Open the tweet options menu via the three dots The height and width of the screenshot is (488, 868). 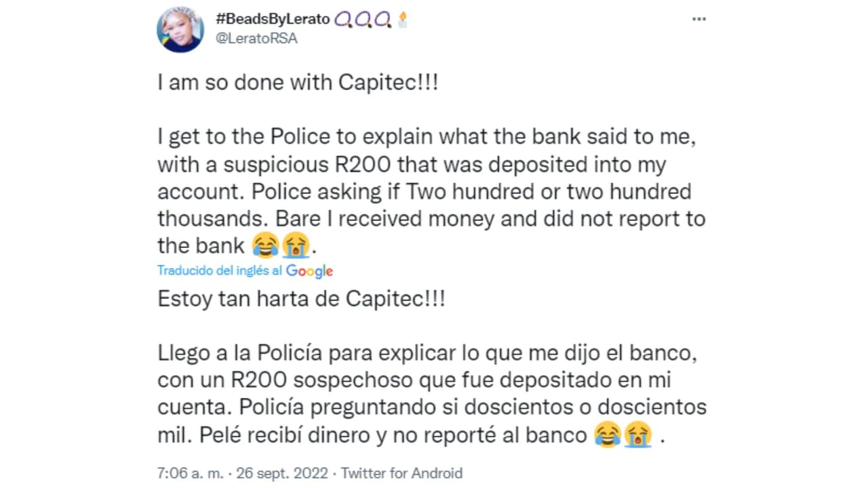tap(699, 19)
